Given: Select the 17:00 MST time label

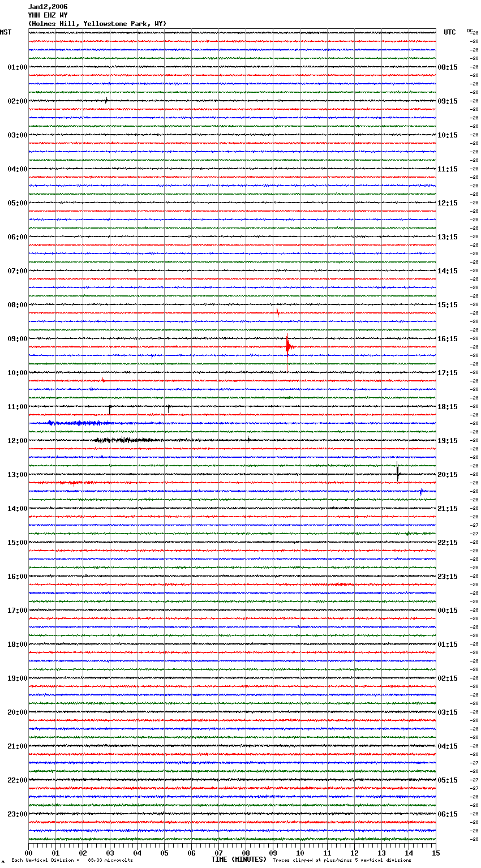Looking at the screenshot, I should 17,611.
